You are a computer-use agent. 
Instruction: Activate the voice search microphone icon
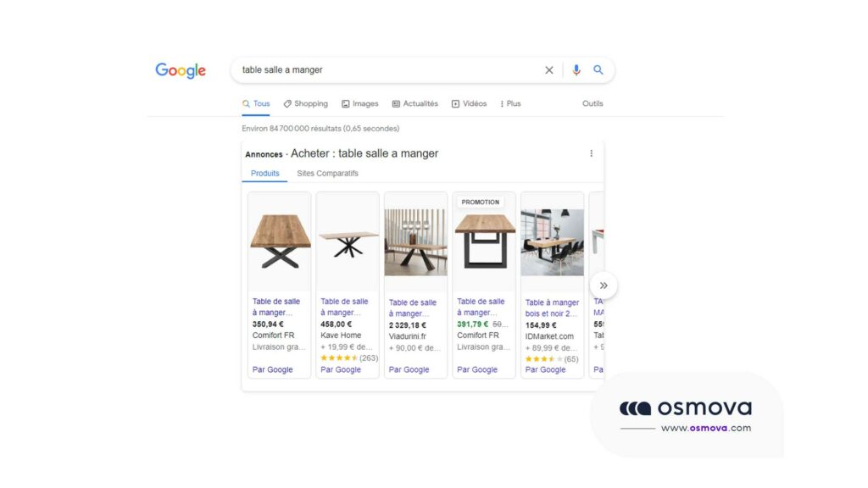(x=576, y=70)
